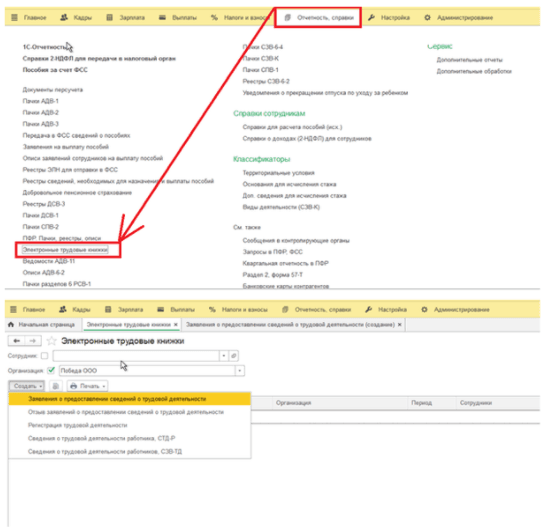Open the hamburger menu icon in the bottom panel
This screenshot has height=527, width=547.
(14, 309)
